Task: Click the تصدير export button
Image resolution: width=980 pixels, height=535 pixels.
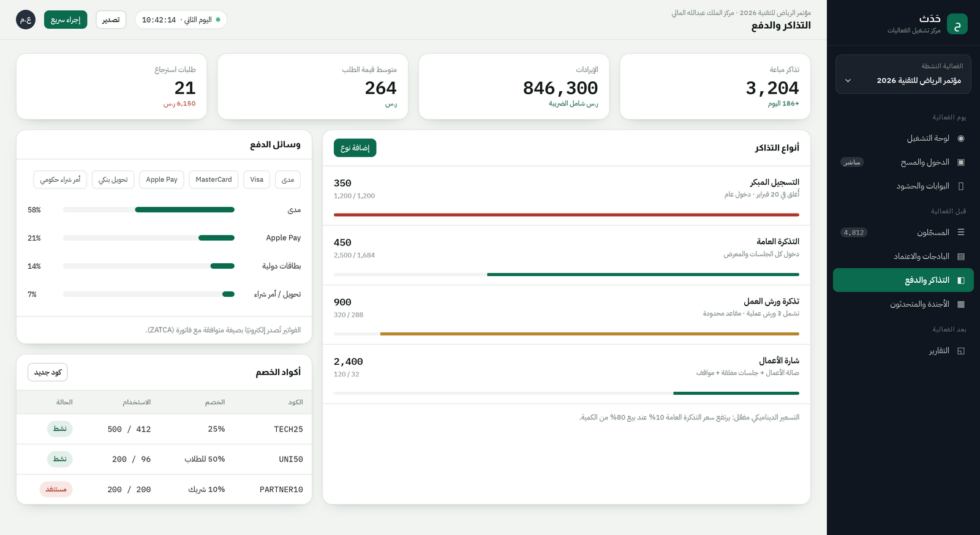Action: coord(111,20)
